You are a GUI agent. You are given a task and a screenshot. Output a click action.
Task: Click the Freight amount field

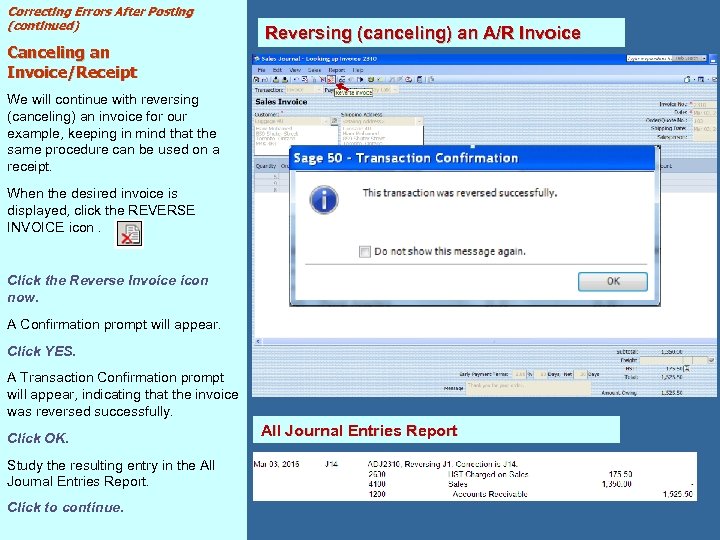point(661,360)
